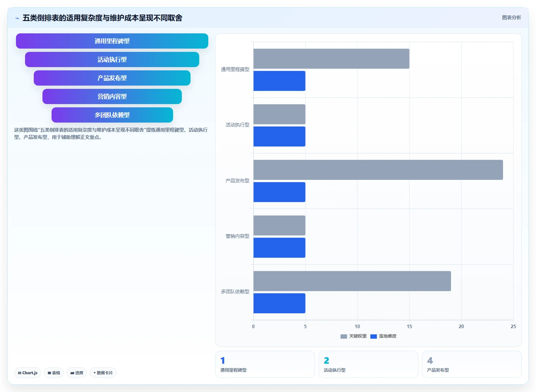Screen dimensions: 536x392
Task: Click the 图表分析 label in header
Action: pyautogui.click(x=511, y=17)
